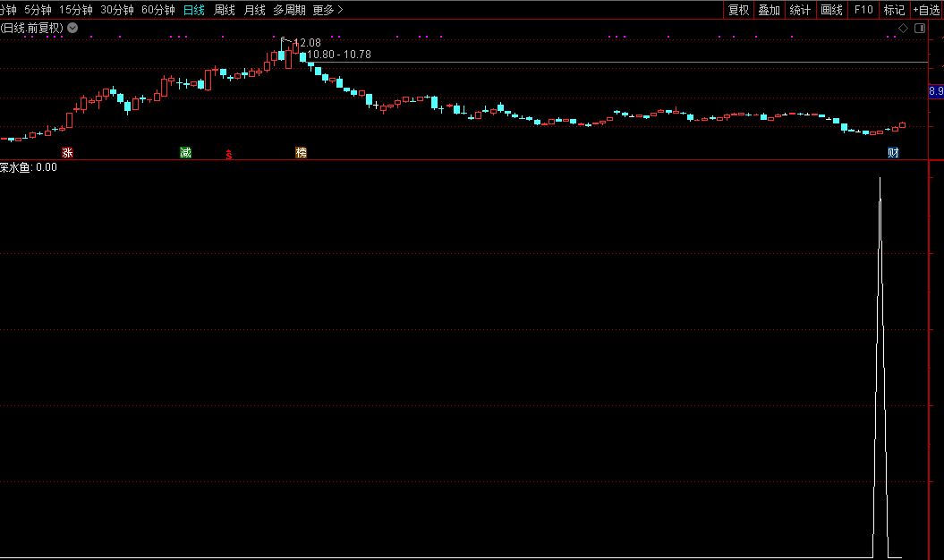Click the red 涨 event marker
The width and height of the screenshot is (944, 560).
(x=67, y=153)
